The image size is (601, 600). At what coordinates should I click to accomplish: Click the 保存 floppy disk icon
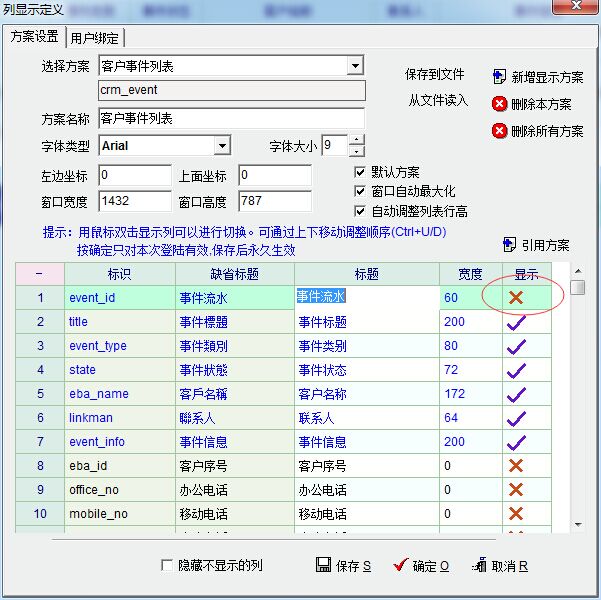(x=323, y=565)
